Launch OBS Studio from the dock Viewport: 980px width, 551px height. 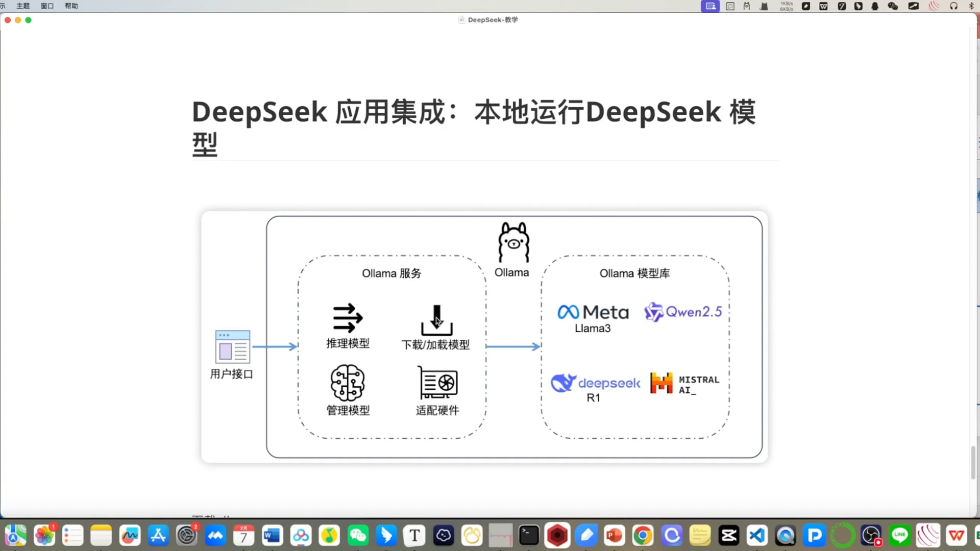click(871, 535)
